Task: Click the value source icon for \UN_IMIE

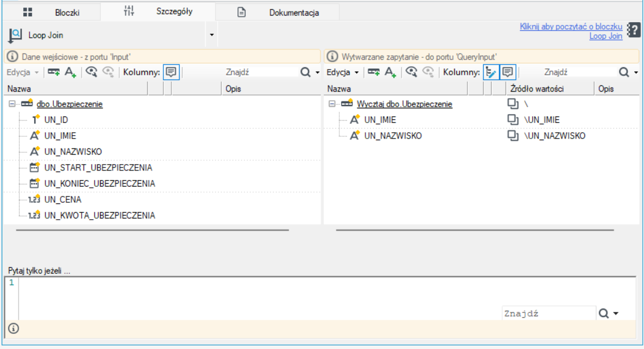Action: click(513, 119)
